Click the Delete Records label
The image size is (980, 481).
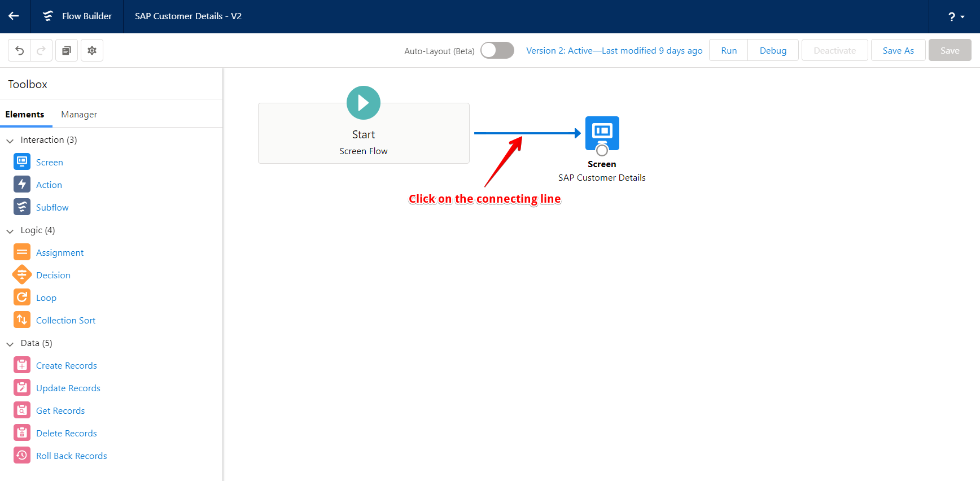coord(67,434)
